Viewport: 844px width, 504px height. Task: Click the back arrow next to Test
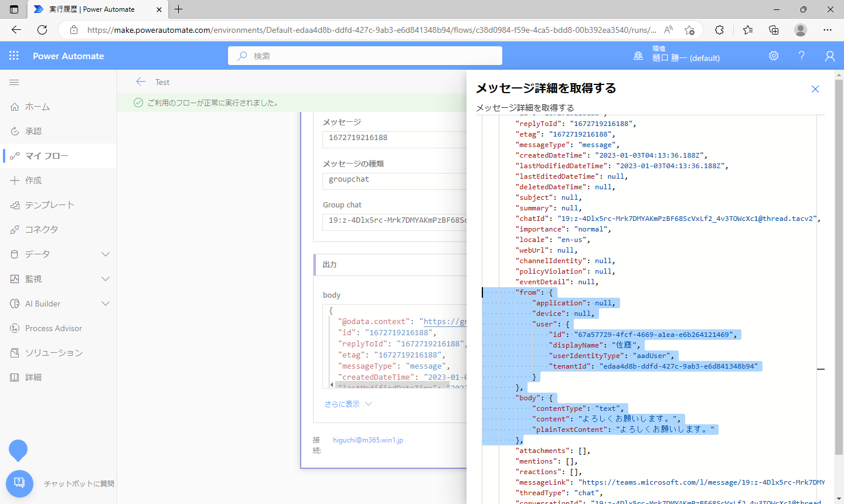[141, 82]
